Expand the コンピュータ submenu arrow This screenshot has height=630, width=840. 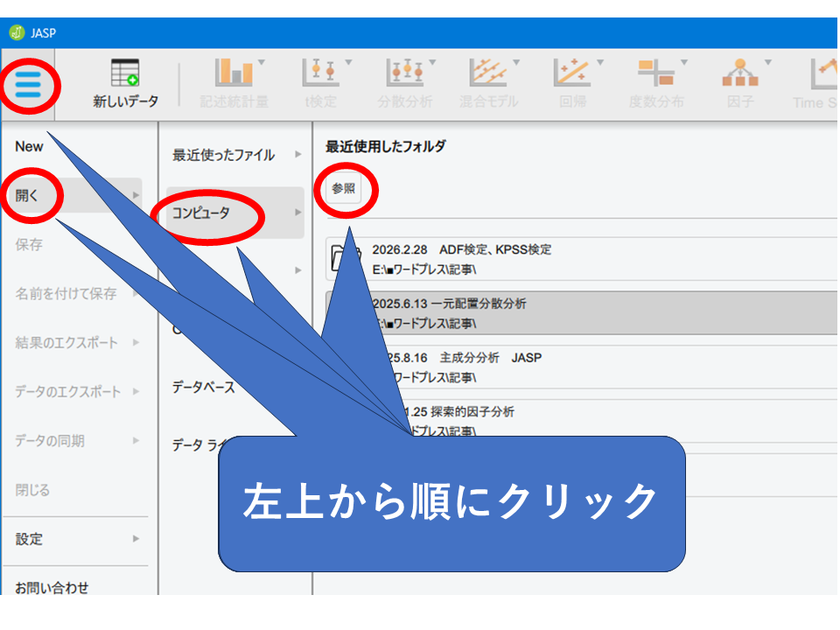click(x=298, y=213)
